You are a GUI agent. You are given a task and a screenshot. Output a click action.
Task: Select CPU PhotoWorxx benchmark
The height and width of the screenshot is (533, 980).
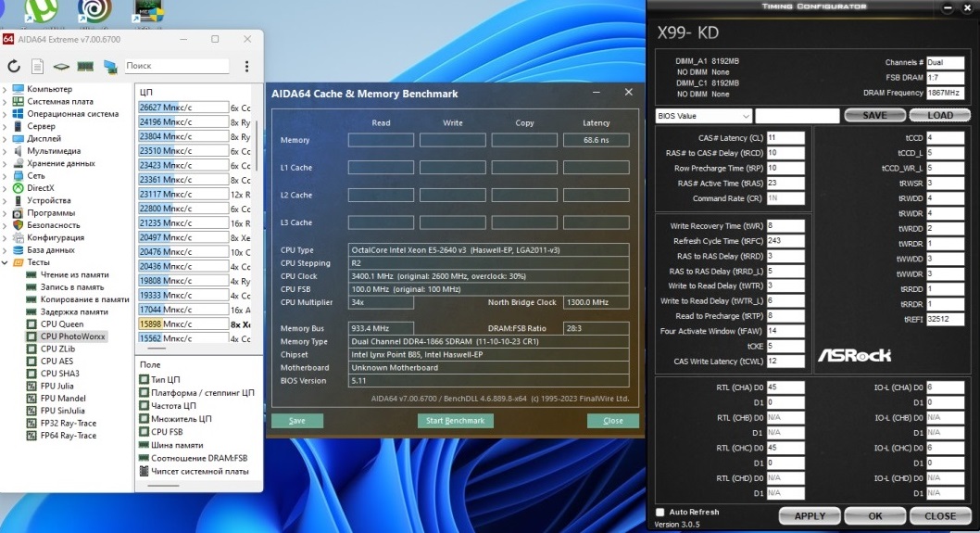[72, 336]
